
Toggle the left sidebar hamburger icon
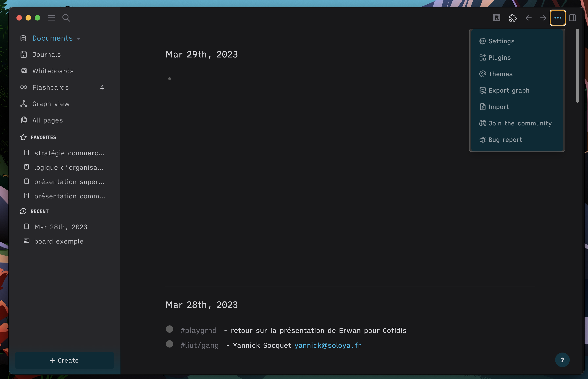[51, 18]
